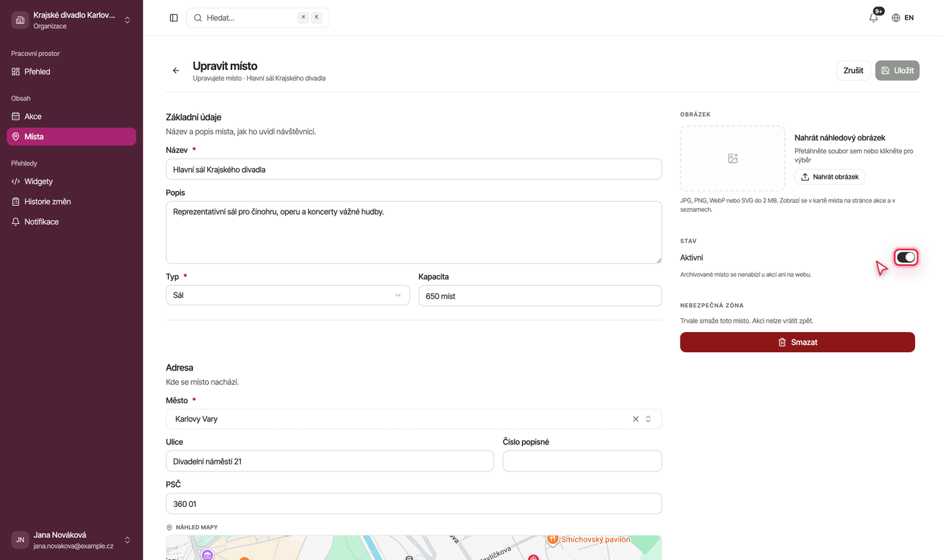Open Widgety in the sidebar
This screenshot has width=942, height=560.
coord(71,182)
